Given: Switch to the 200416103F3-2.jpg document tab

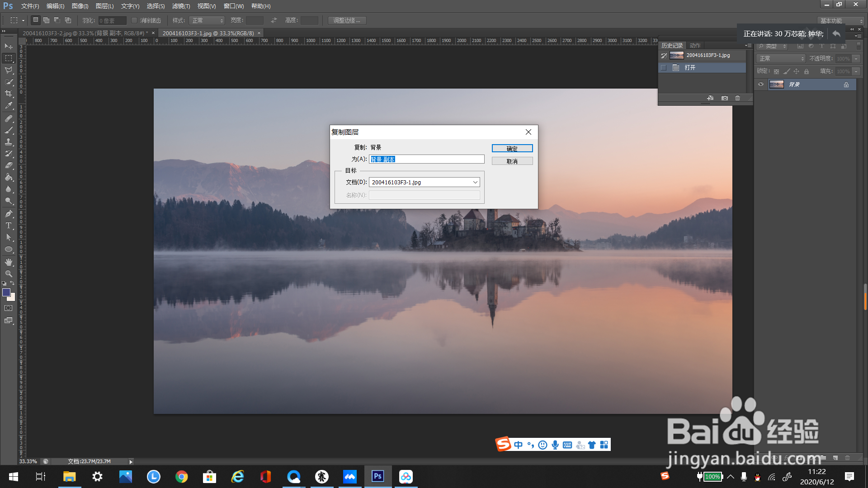Looking at the screenshot, I should click(x=85, y=33).
